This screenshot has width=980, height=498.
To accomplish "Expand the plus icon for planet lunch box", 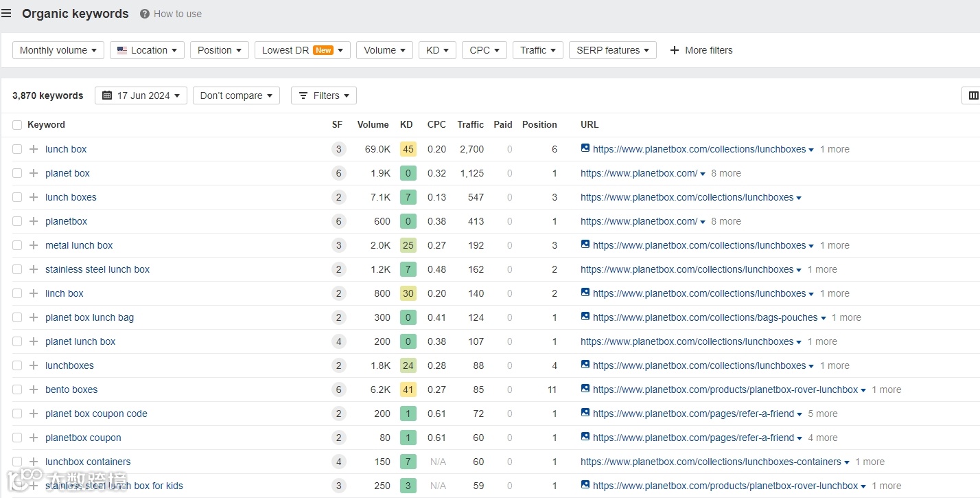I will [34, 341].
